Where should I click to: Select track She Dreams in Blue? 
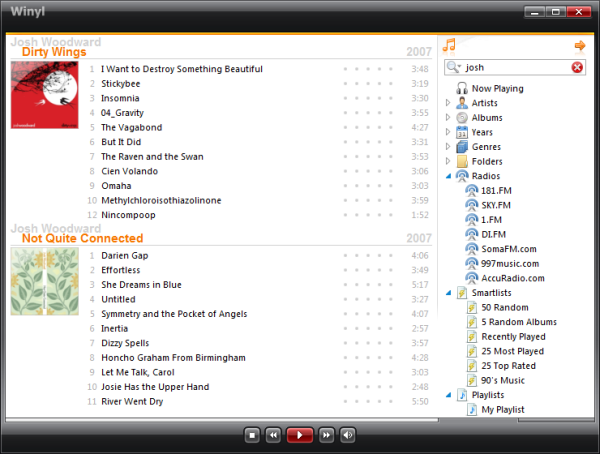point(141,285)
